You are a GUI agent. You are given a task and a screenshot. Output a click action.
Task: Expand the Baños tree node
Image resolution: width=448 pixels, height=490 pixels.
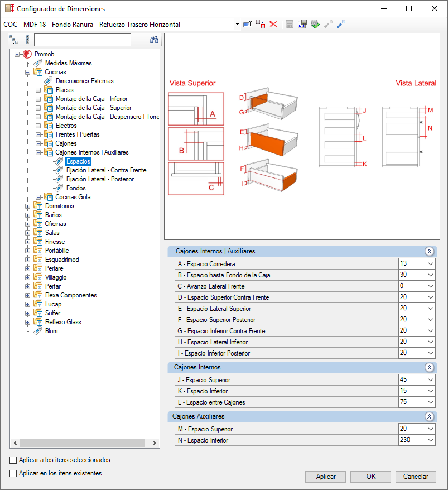click(x=27, y=215)
